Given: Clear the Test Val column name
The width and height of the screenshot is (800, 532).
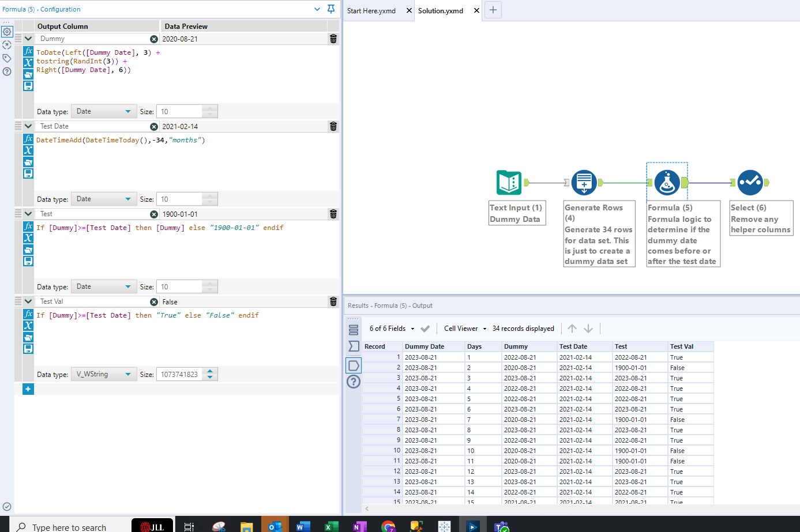Looking at the screenshot, I should [x=153, y=301].
